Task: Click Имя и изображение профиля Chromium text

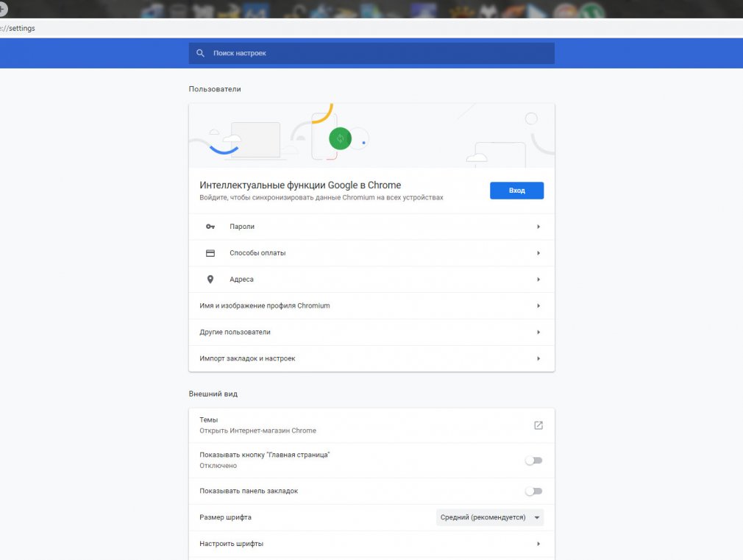Action: pyautogui.click(x=264, y=306)
